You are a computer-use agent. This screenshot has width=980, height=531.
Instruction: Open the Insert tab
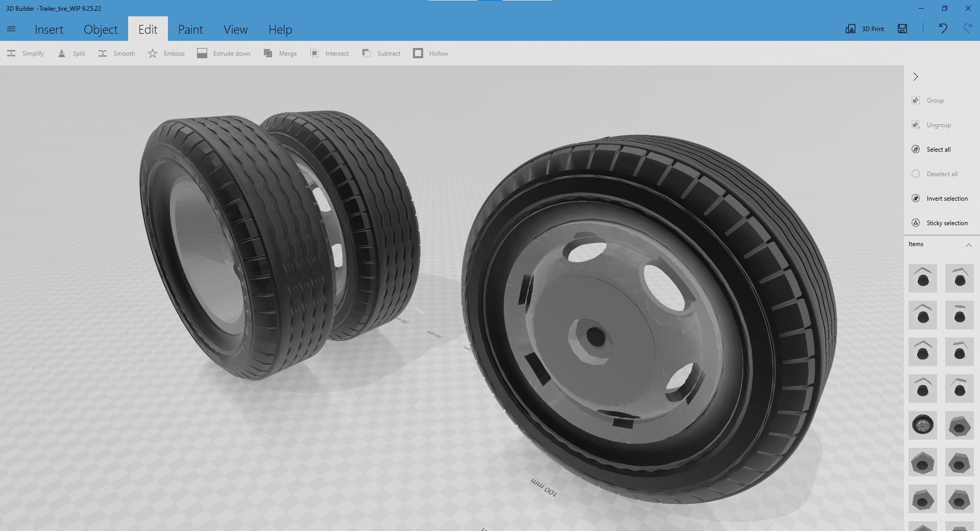(49, 30)
